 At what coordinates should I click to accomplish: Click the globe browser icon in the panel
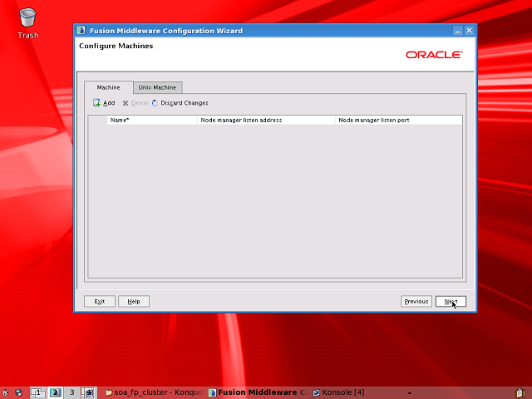(19, 392)
